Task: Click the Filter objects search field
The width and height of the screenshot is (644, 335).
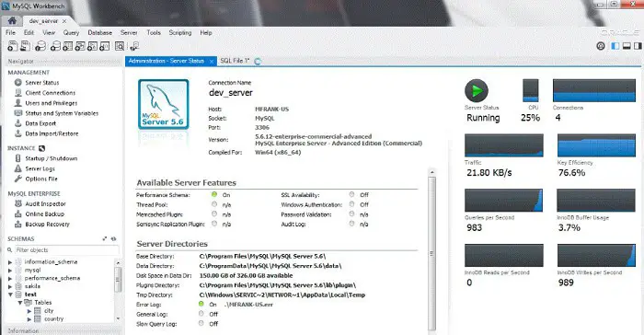Action: (x=67, y=250)
